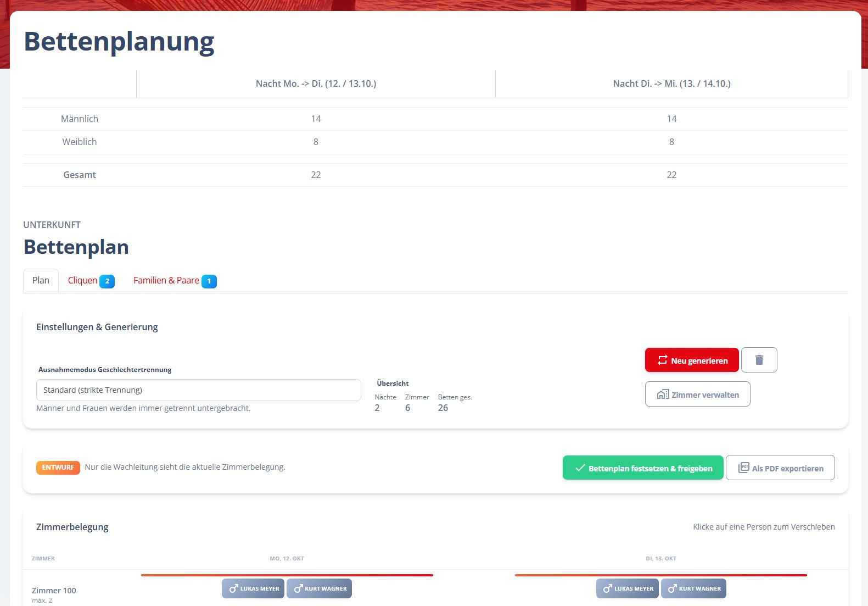Click the ENTWURF status badge
Screen dimensions: 868x606
pyautogui.click(x=58, y=468)
